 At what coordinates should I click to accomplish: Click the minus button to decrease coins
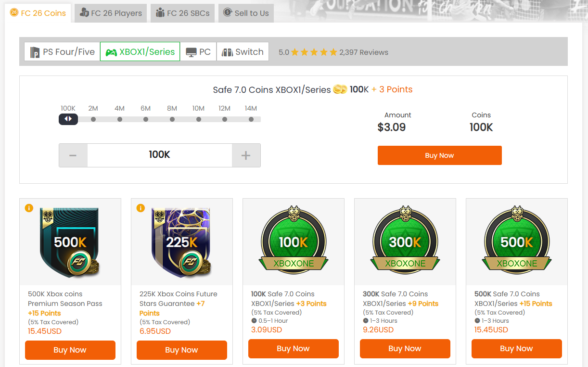pos(73,155)
